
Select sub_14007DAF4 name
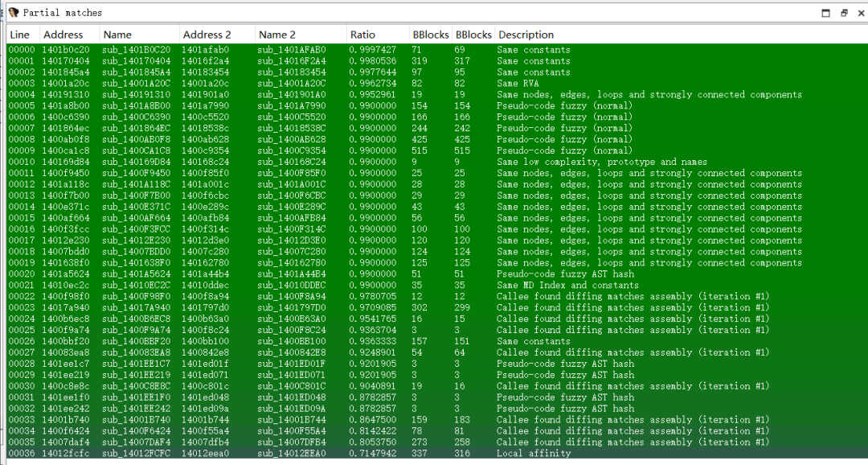(136, 442)
